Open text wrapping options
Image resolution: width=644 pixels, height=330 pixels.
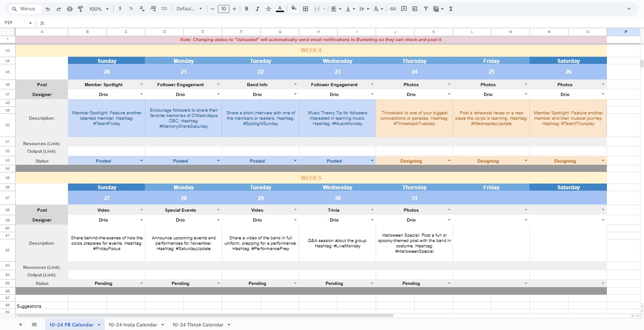pyautogui.click(x=364, y=9)
